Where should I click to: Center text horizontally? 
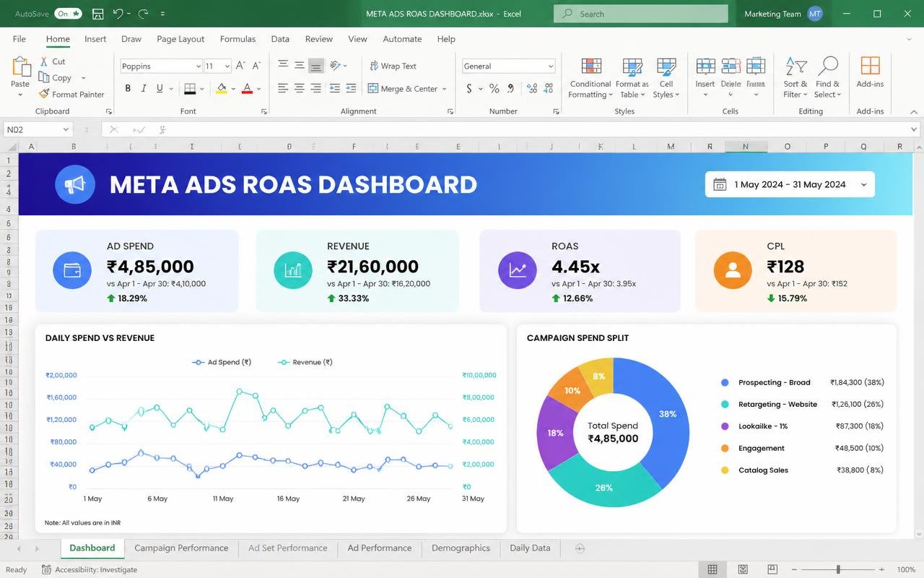click(x=299, y=88)
